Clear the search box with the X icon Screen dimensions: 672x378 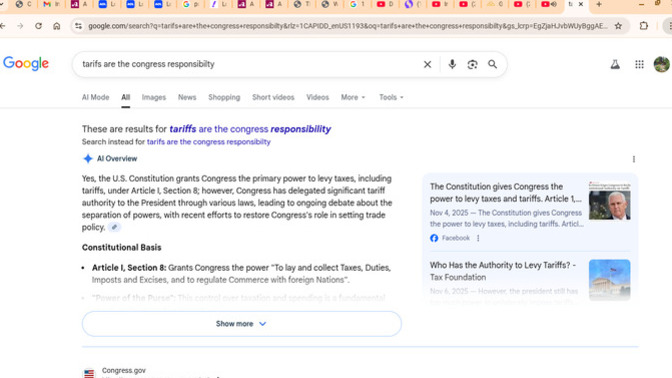pyautogui.click(x=427, y=64)
